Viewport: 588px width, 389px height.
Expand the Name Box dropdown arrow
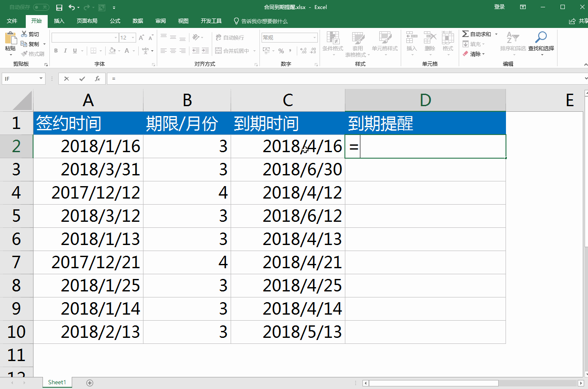(x=41, y=79)
